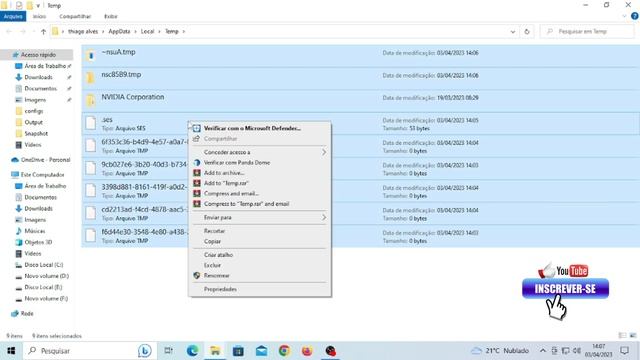Select OneDrive - Personal in sidebar
Viewport: 640px width, 360px height.
tap(45, 160)
